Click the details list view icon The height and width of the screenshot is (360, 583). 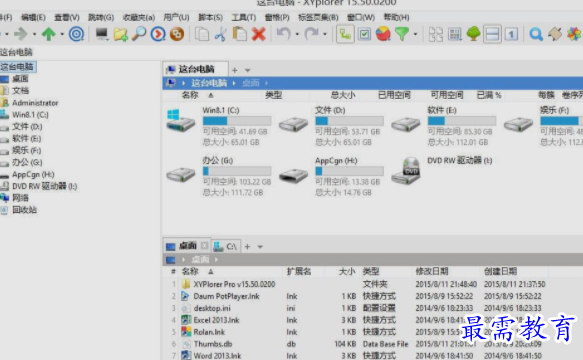point(455,34)
